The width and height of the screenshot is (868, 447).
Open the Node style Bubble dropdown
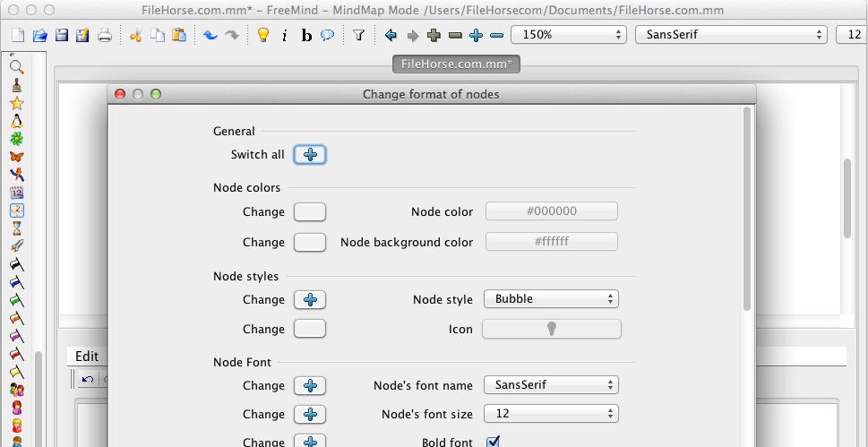point(551,299)
